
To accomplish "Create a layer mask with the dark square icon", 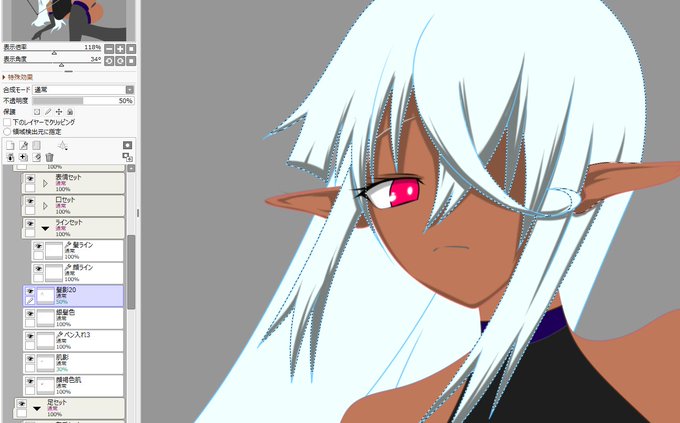I will [x=128, y=145].
